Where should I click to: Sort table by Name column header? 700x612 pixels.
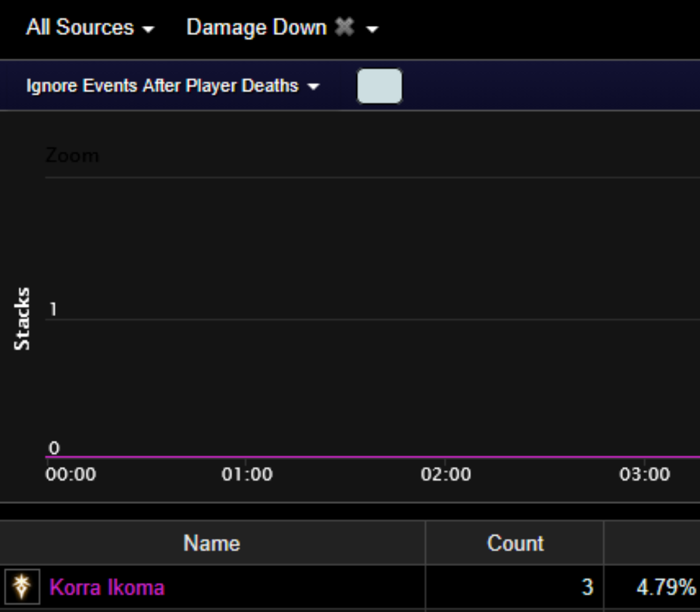pos(212,543)
